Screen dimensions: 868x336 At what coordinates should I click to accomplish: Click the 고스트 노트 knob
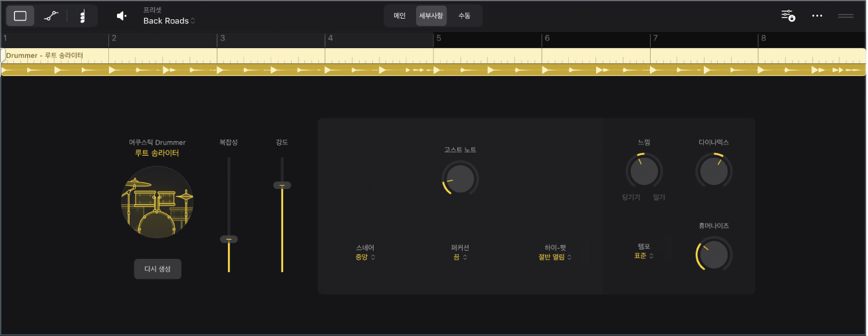(x=460, y=178)
